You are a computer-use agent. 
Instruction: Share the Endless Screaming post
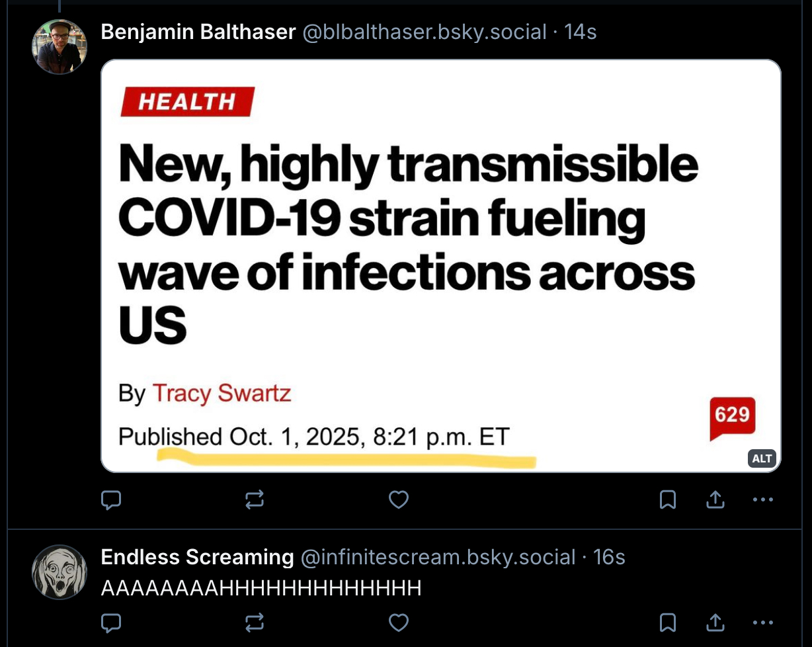tap(715, 623)
